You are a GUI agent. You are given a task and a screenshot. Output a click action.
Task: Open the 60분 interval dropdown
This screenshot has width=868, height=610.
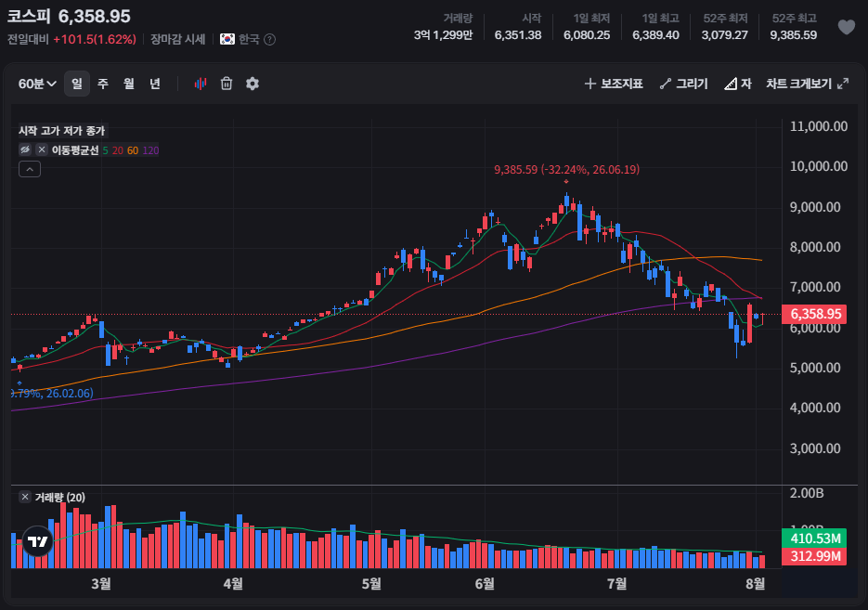(x=37, y=84)
